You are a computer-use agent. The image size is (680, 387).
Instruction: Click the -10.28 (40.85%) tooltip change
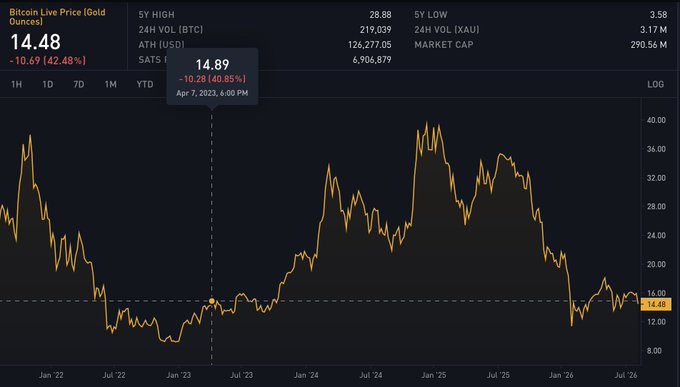pos(212,79)
